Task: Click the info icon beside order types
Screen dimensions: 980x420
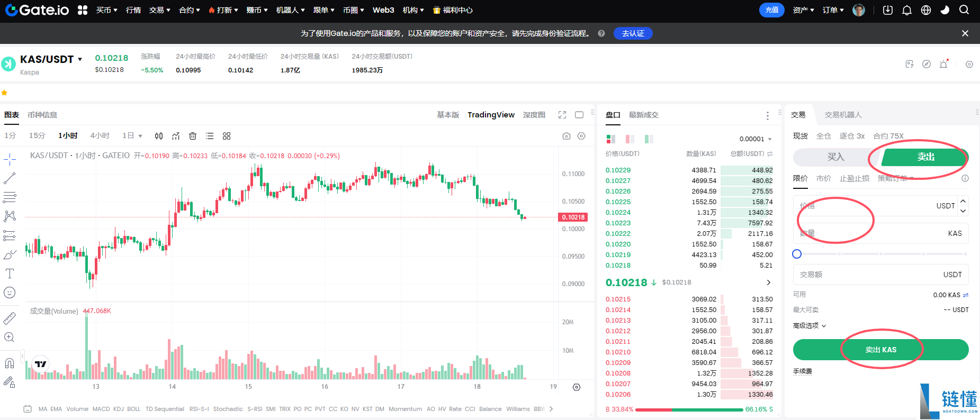Action: tap(965, 178)
